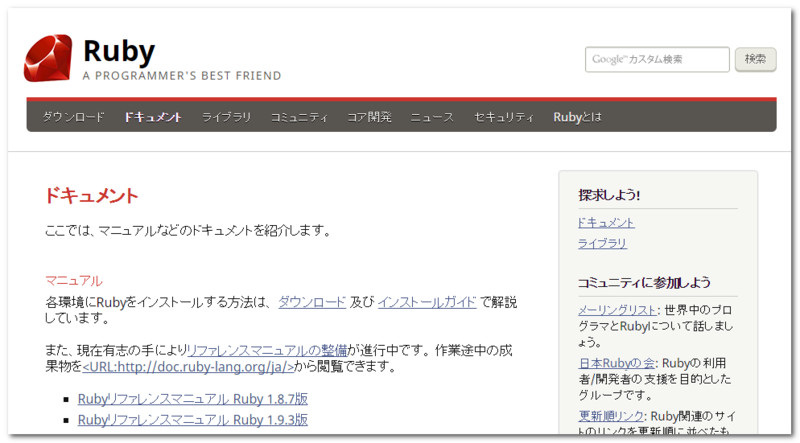Open Rubyリファレンスマニュアル Ruby 1.8.7版 link
800x443 pixels.
pyautogui.click(x=192, y=399)
